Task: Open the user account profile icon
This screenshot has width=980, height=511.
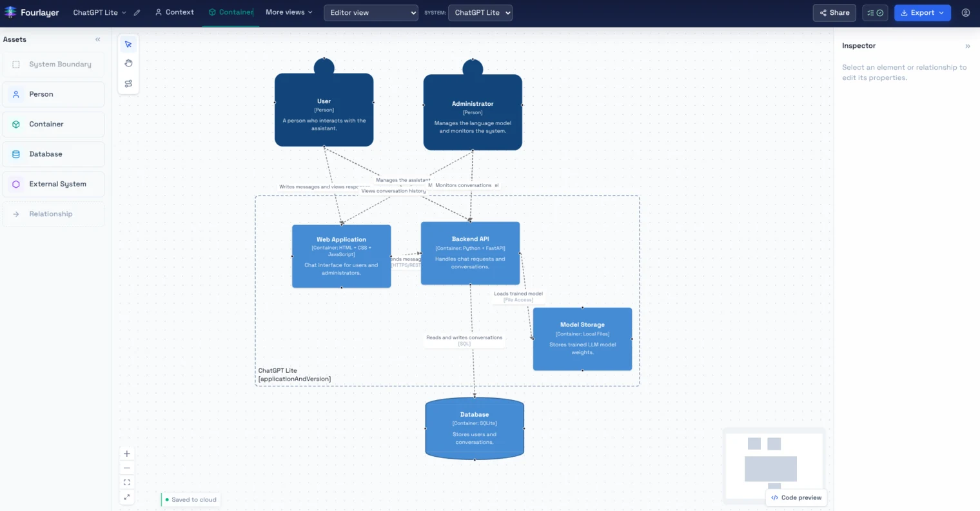Action: 965,12
